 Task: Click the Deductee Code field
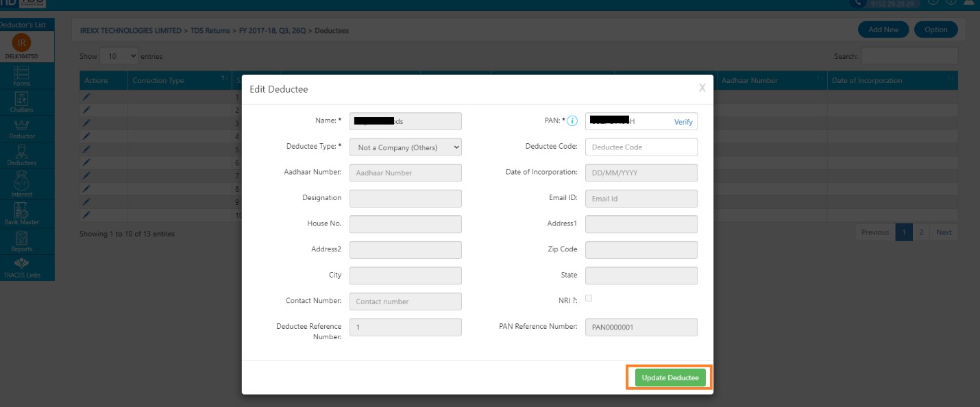point(641,147)
